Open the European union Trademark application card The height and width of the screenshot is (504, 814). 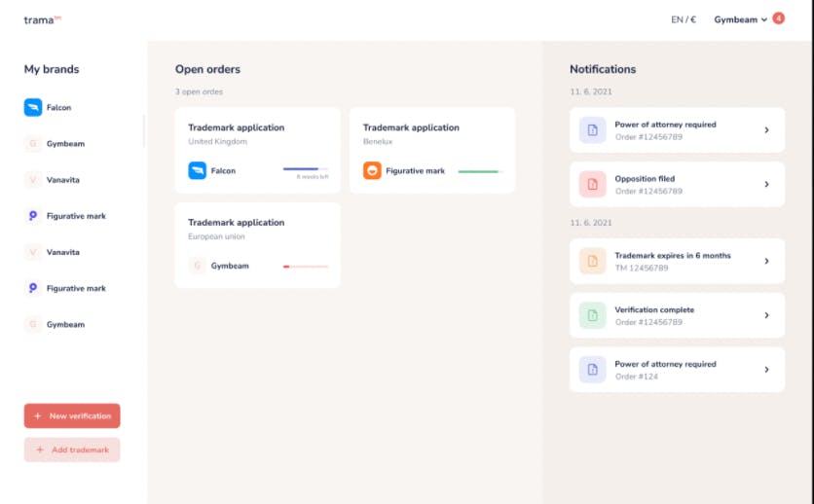click(x=257, y=245)
